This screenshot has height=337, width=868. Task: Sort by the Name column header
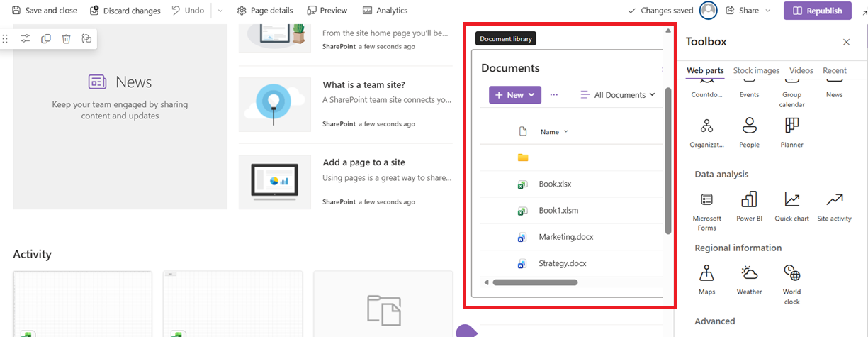click(554, 132)
